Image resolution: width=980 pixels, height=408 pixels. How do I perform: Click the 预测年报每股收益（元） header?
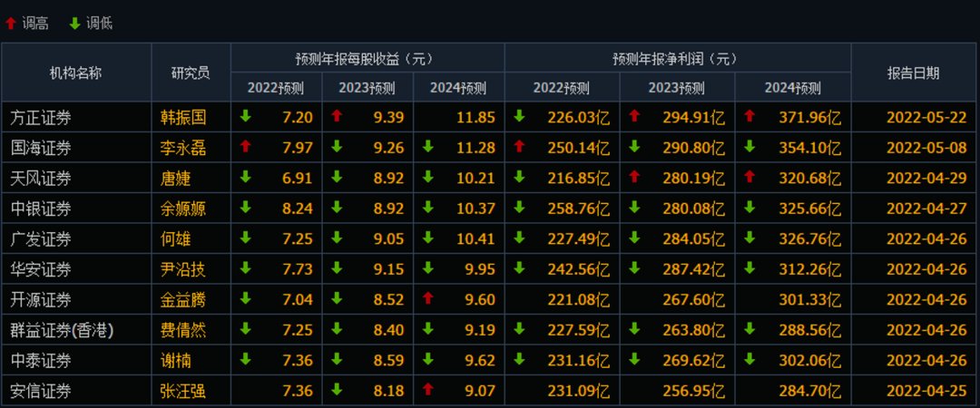point(367,59)
